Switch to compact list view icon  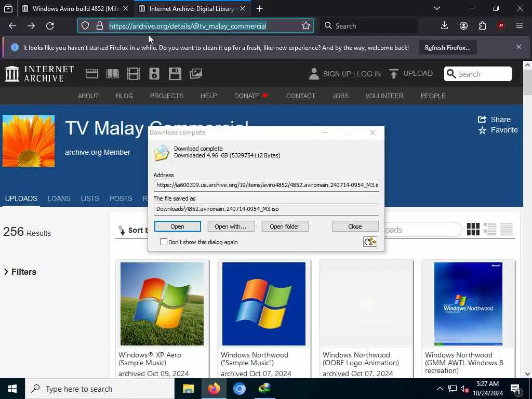click(x=506, y=229)
